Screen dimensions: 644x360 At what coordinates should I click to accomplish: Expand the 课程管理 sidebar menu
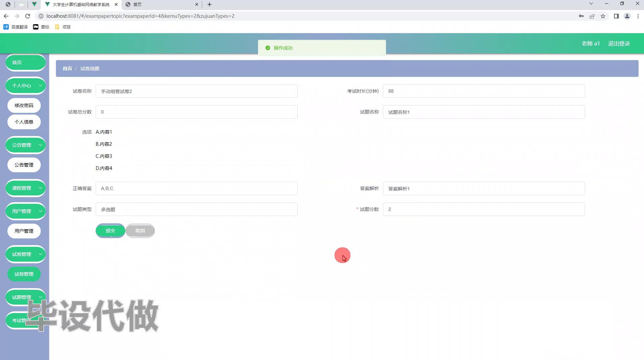click(25, 188)
